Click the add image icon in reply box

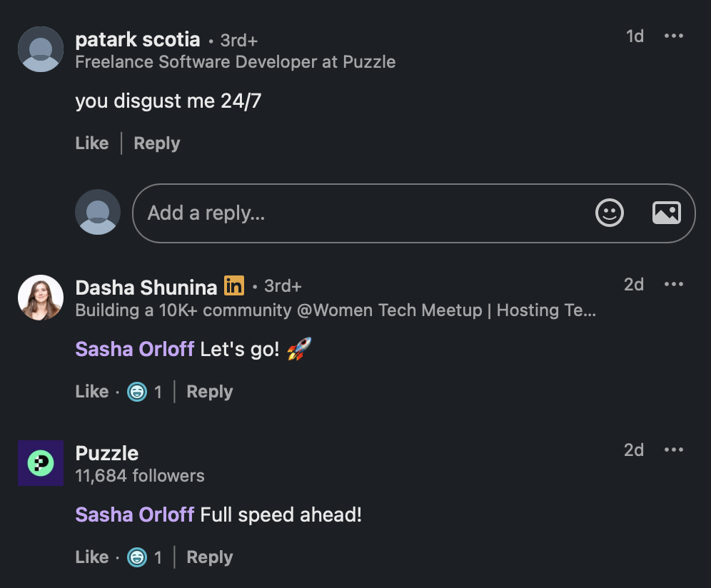[x=666, y=213]
